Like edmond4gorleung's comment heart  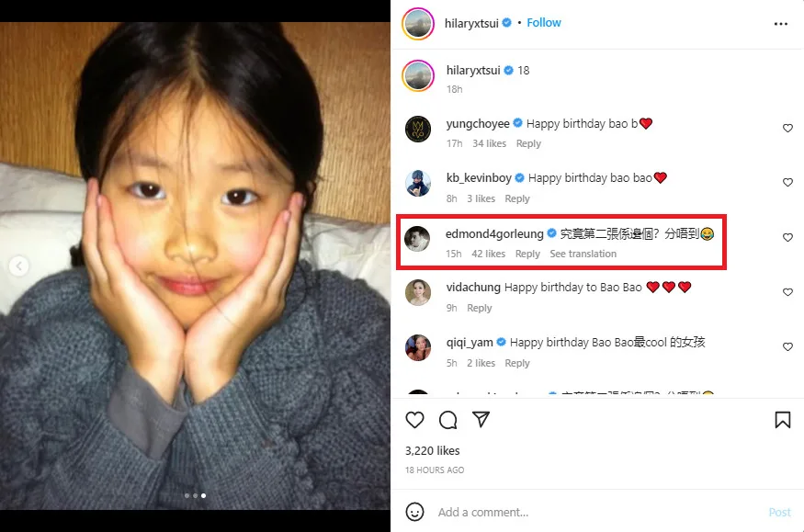point(787,238)
